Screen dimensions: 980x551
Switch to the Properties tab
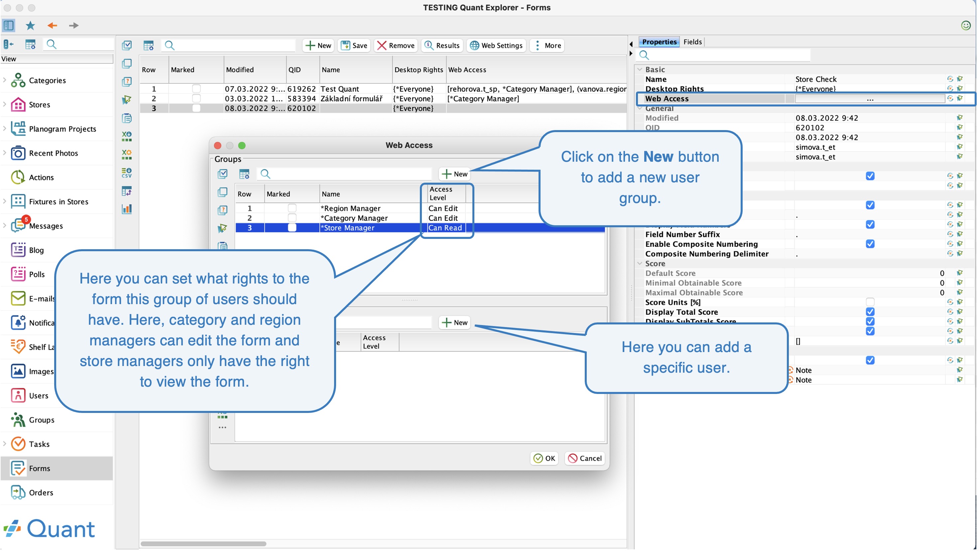pos(659,42)
